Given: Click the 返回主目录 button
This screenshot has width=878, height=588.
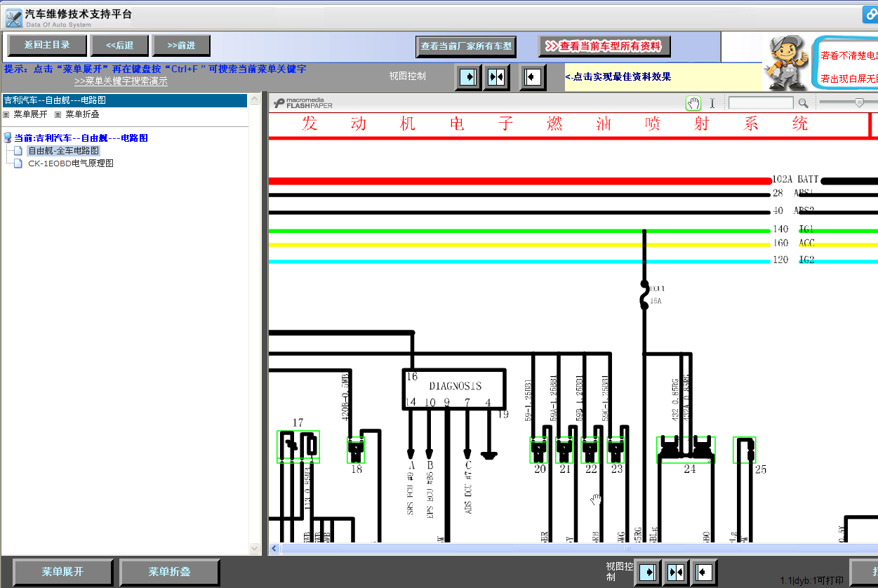Looking at the screenshot, I should [47, 46].
